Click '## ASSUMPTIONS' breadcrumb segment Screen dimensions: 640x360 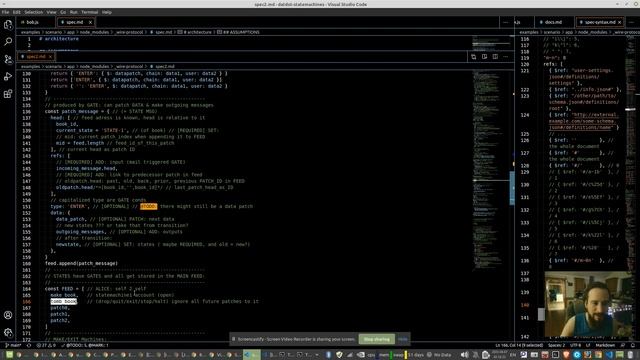pos(238,32)
